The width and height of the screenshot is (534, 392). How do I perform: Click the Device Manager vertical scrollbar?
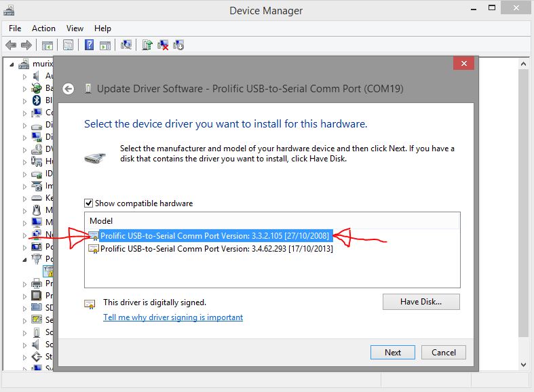pos(523,203)
